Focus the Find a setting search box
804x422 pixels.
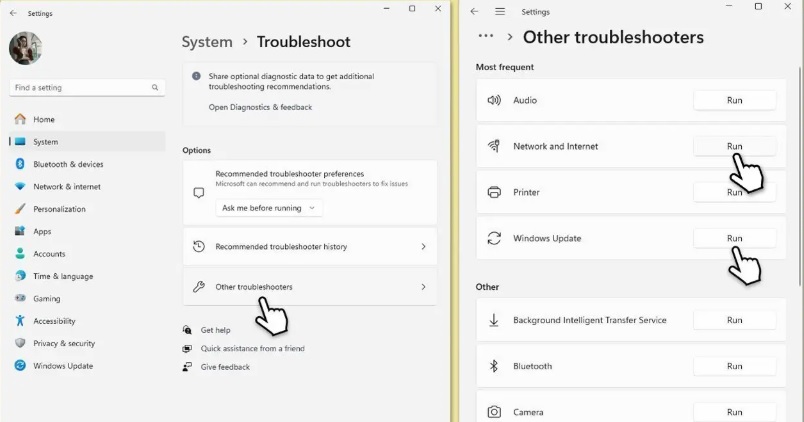(x=87, y=88)
